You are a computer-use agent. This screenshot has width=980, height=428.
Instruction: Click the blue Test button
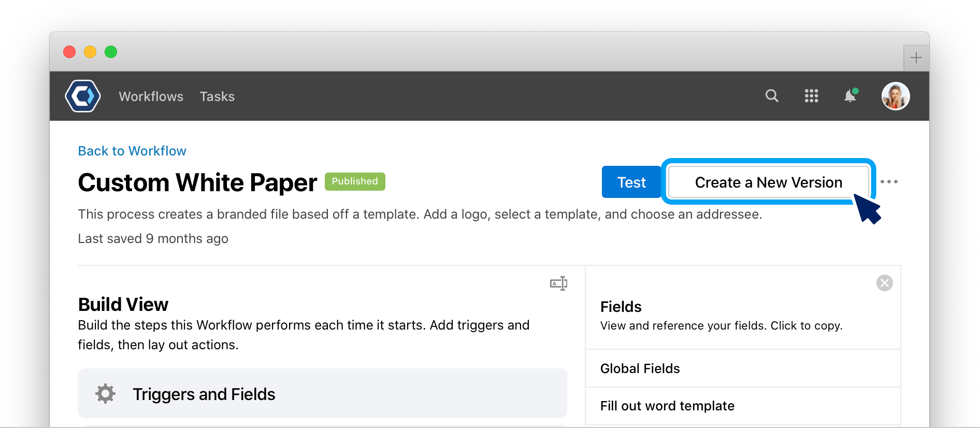coord(631,182)
